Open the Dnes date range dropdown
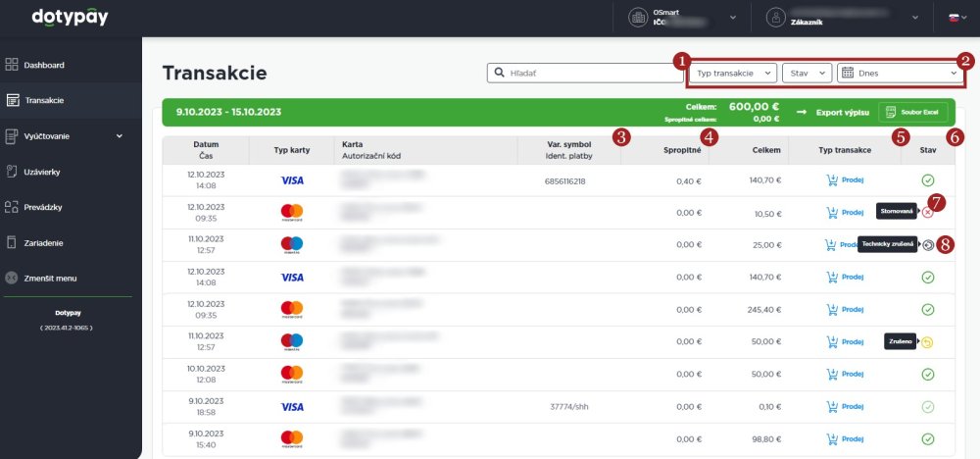This screenshot has width=980, height=459. (900, 74)
